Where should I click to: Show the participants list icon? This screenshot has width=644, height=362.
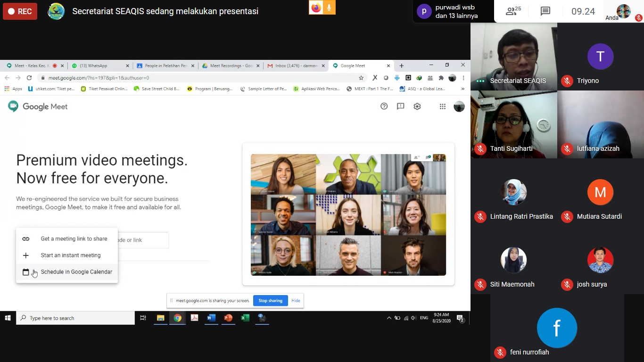513,11
